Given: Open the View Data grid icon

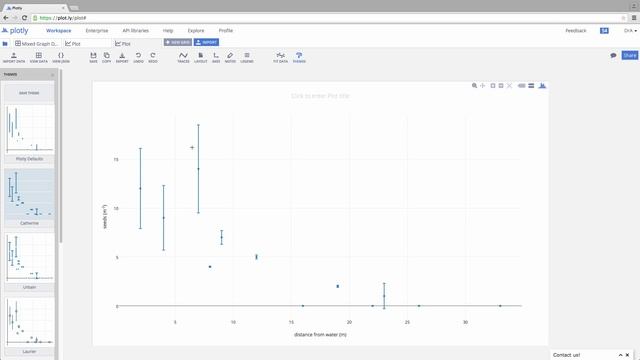Looking at the screenshot, I should (39, 57).
